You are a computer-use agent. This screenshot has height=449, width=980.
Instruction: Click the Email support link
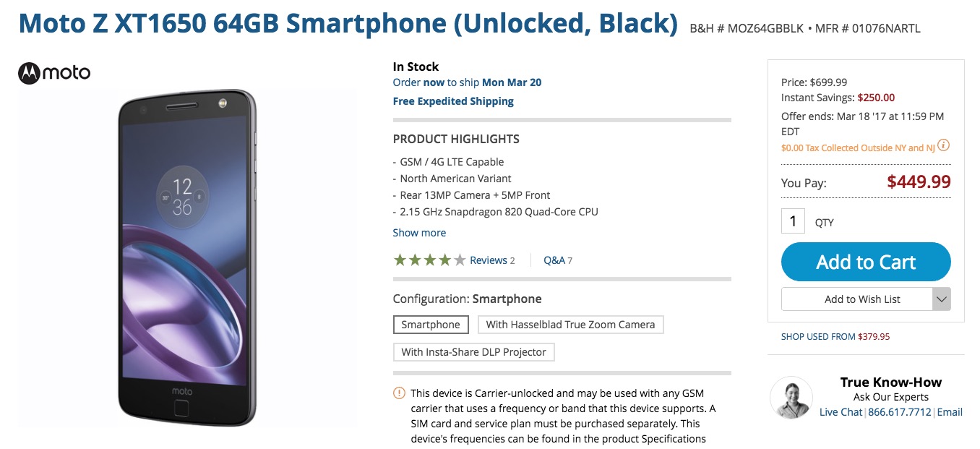click(x=950, y=412)
